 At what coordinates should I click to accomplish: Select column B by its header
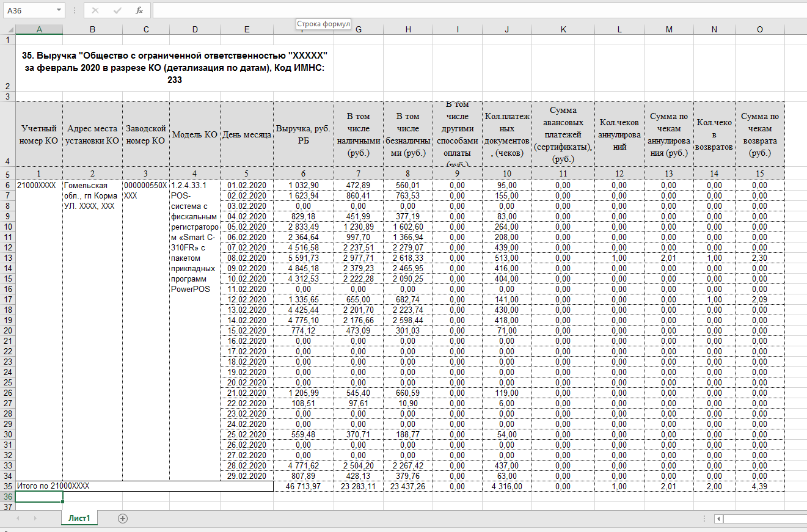pyautogui.click(x=92, y=29)
